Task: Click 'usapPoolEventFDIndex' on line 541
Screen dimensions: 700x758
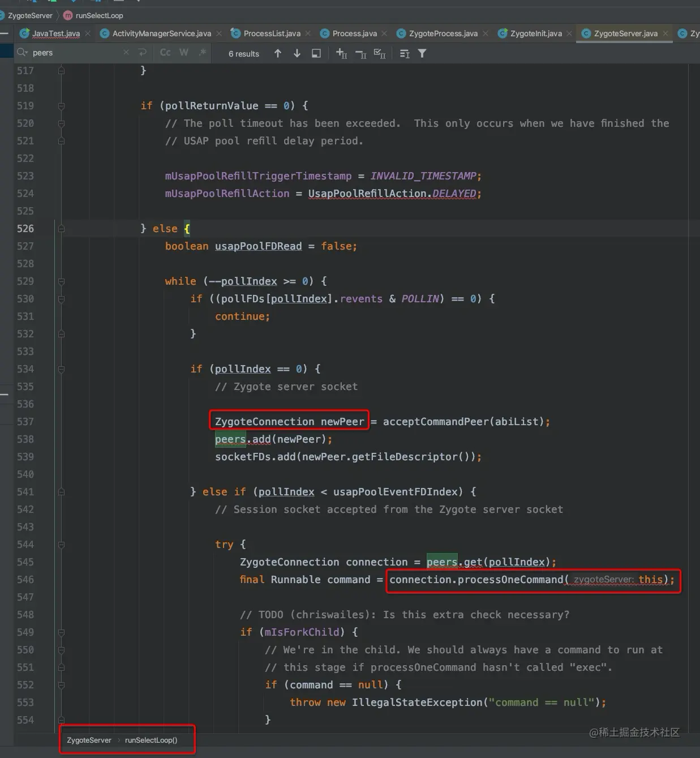Action: pyautogui.click(x=395, y=492)
